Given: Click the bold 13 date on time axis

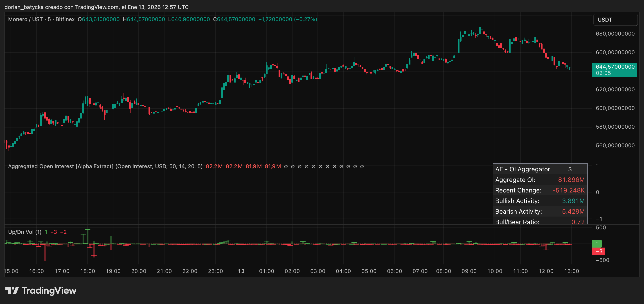Looking at the screenshot, I should pos(241,271).
